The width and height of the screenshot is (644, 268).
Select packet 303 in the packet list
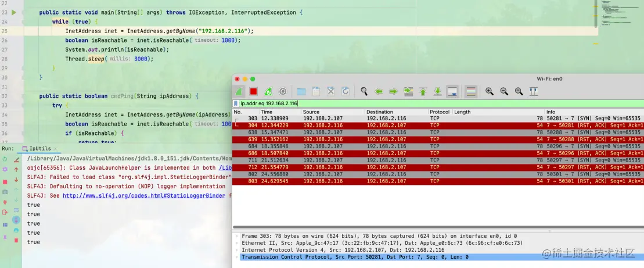(438, 119)
